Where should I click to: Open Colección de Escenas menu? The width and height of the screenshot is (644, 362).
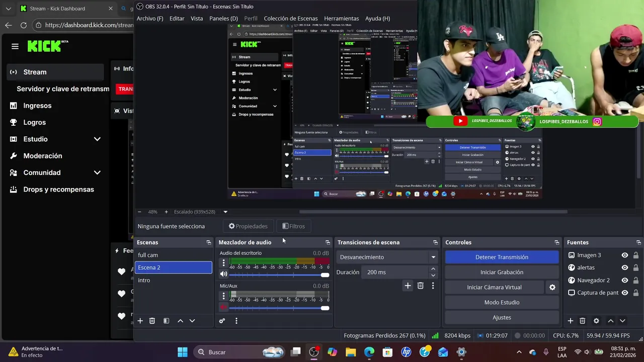coord(291,19)
